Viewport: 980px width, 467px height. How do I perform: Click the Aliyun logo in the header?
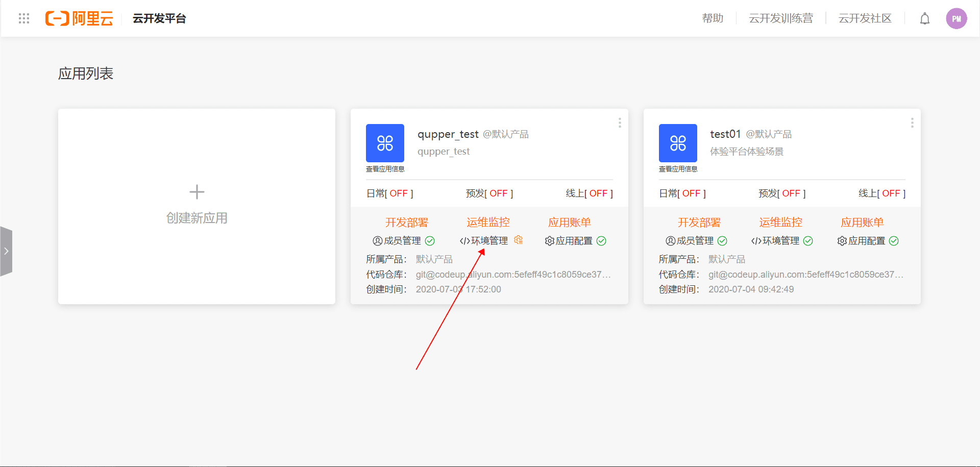tap(79, 18)
